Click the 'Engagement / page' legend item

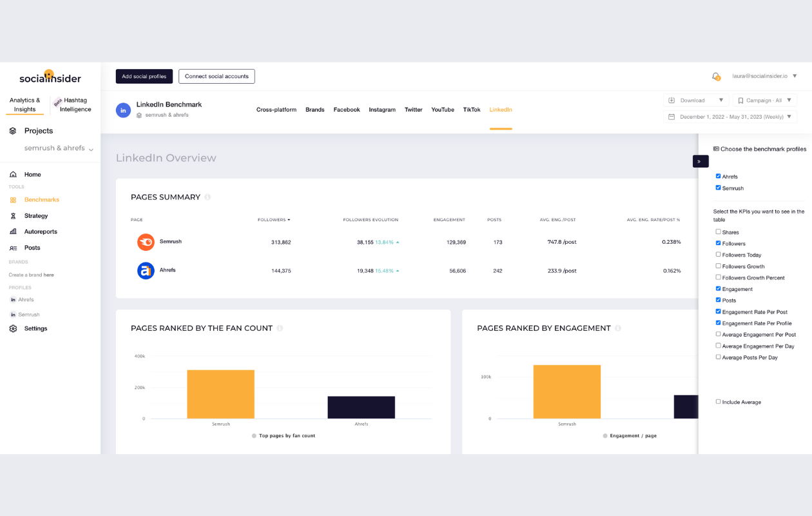coord(630,436)
